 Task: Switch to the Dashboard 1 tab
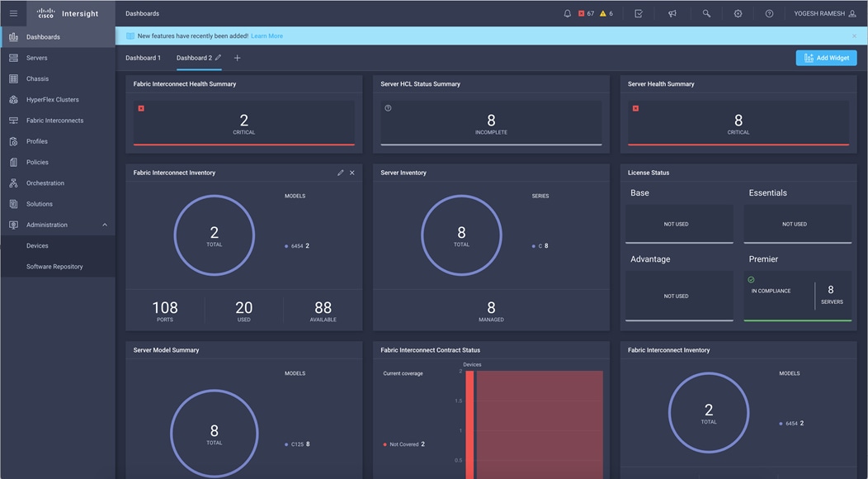[x=143, y=58]
